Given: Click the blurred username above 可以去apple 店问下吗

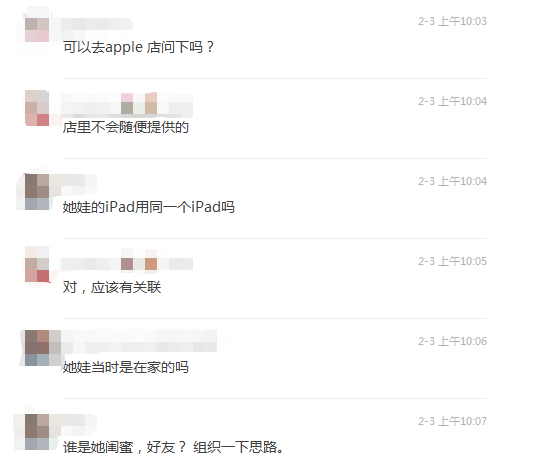Looking at the screenshot, I should click(97, 25).
